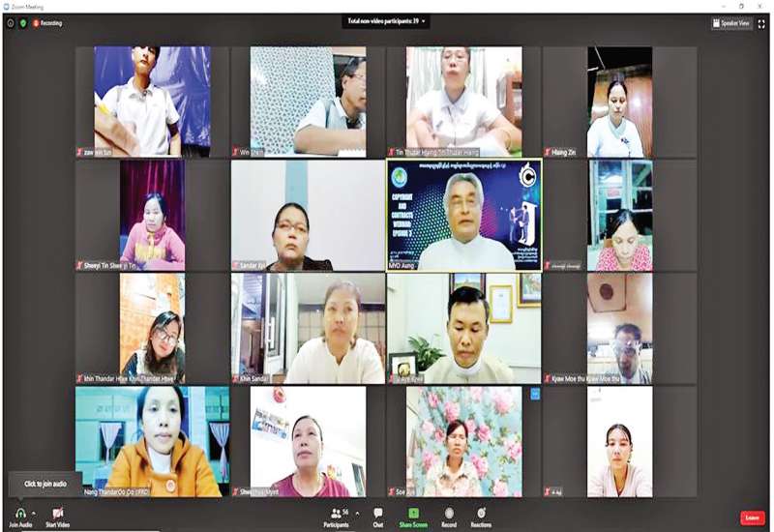Enter full screen mode
Screen dimensions: 774x532
762,22
